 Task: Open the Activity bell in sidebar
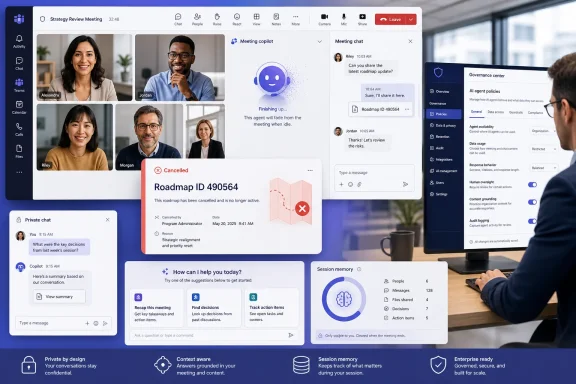pos(19,41)
